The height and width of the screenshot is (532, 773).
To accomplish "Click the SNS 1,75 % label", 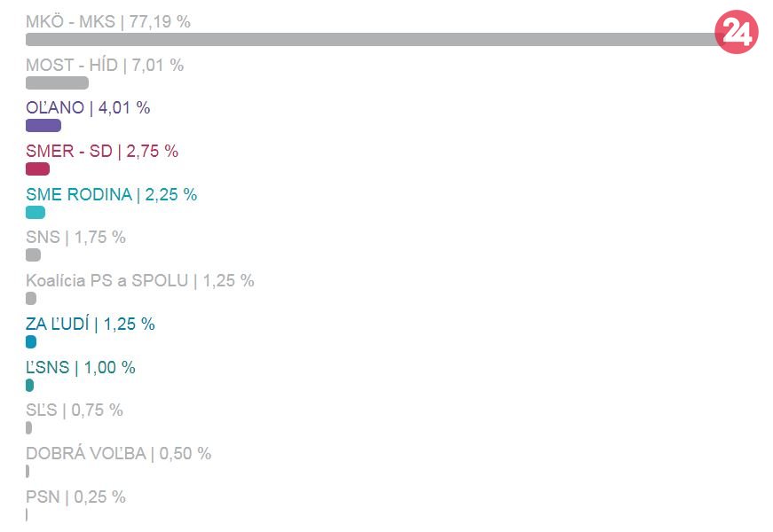I will click(x=76, y=238).
